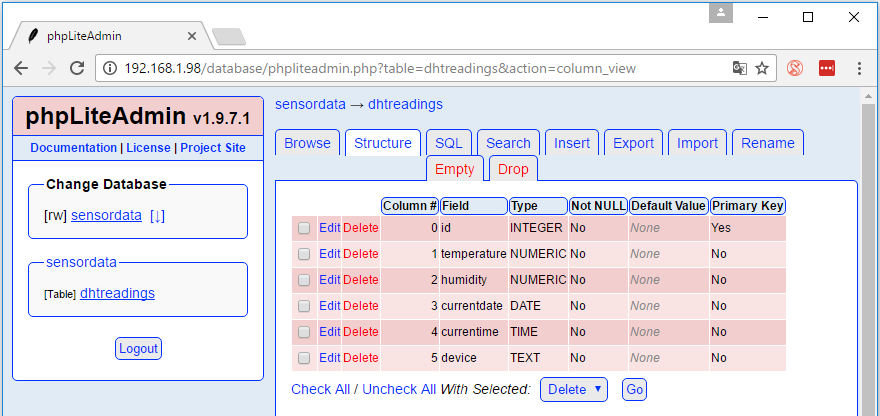Delete the currentdate column

(361, 306)
